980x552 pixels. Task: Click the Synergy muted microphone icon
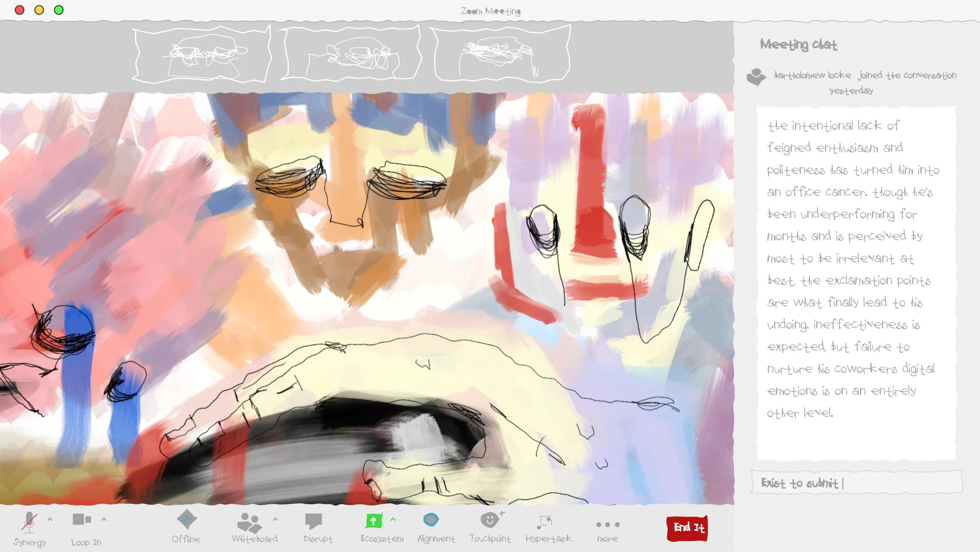tap(29, 522)
